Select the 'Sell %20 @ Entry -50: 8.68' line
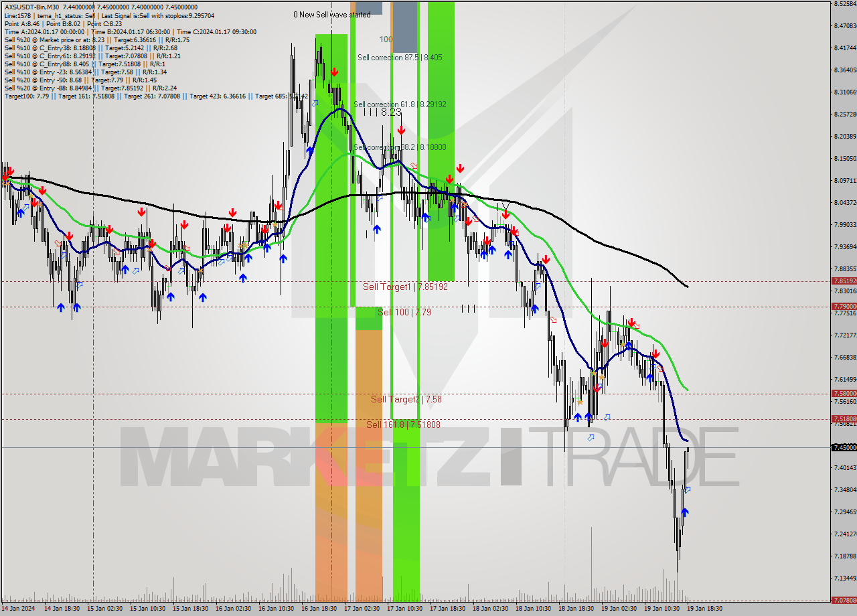857x616 pixels. click(80, 80)
